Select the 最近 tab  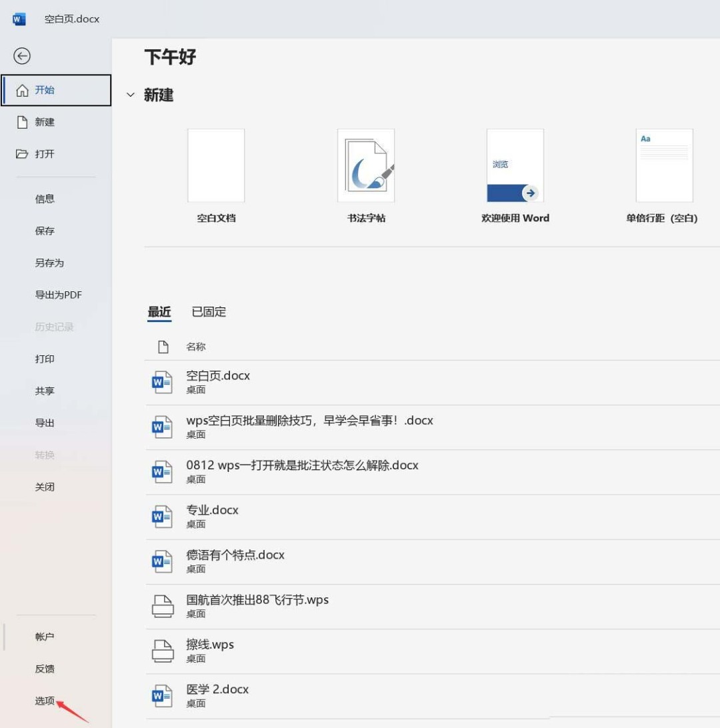point(158,311)
